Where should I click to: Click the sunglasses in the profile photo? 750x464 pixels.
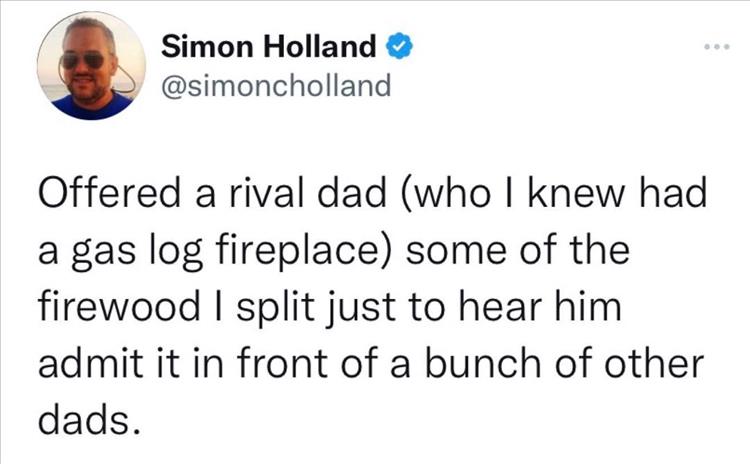coord(83,60)
